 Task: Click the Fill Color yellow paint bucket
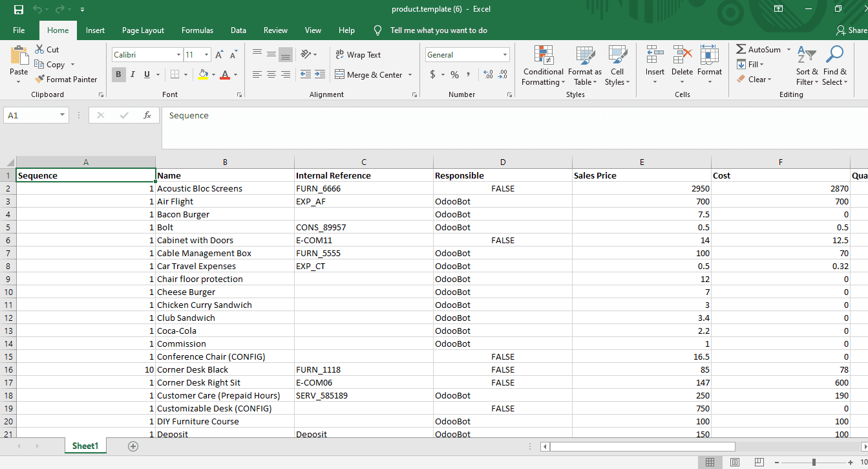(204, 75)
